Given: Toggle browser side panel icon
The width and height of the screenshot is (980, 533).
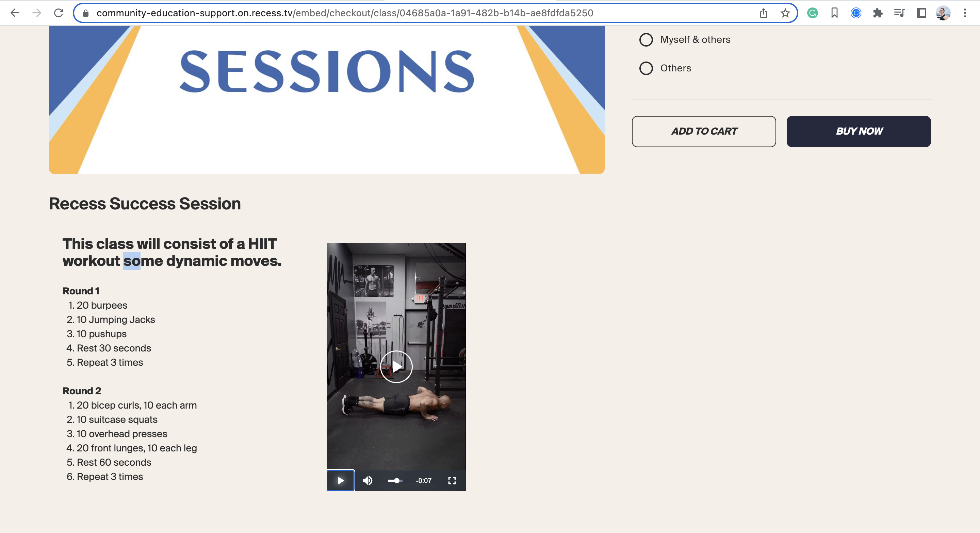Looking at the screenshot, I should click(921, 13).
